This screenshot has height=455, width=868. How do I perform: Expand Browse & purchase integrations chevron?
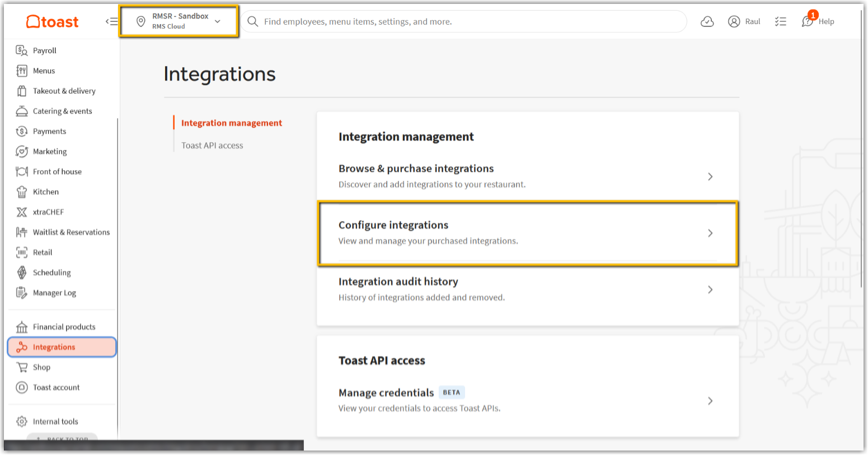710,176
